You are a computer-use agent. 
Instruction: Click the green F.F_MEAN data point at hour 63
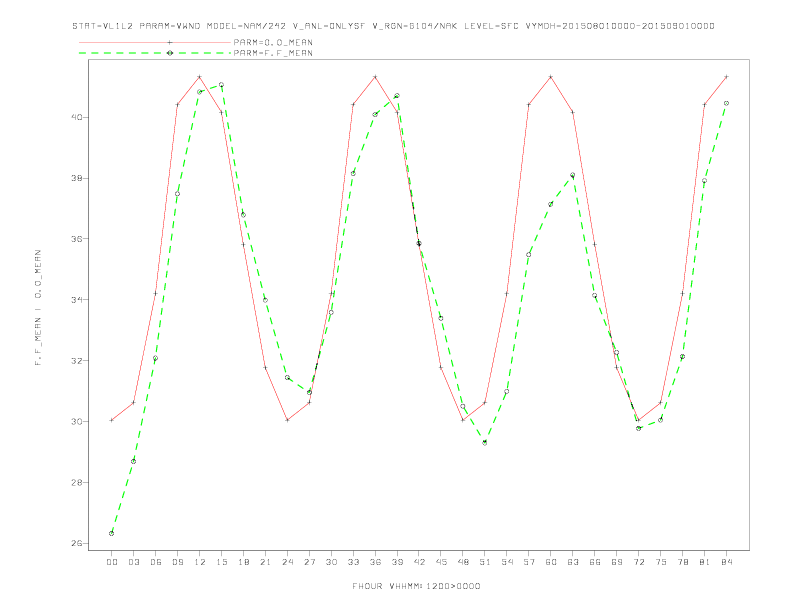pos(573,175)
